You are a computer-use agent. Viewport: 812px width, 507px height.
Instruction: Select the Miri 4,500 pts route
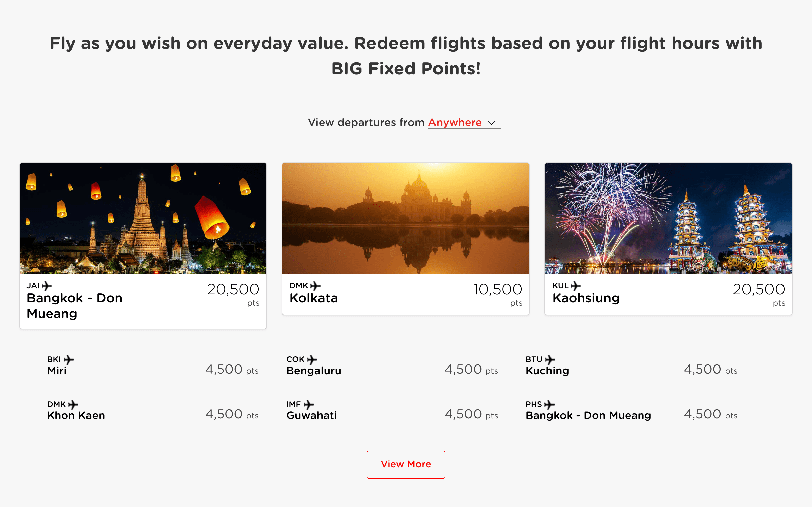[x=153, y=366]
